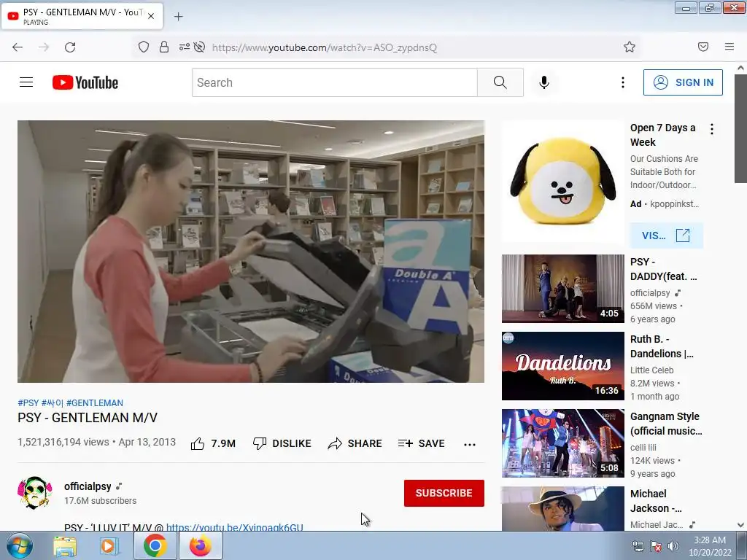Bookmark this page with star icon
This screenshot has width=747, height=560.
630,47
